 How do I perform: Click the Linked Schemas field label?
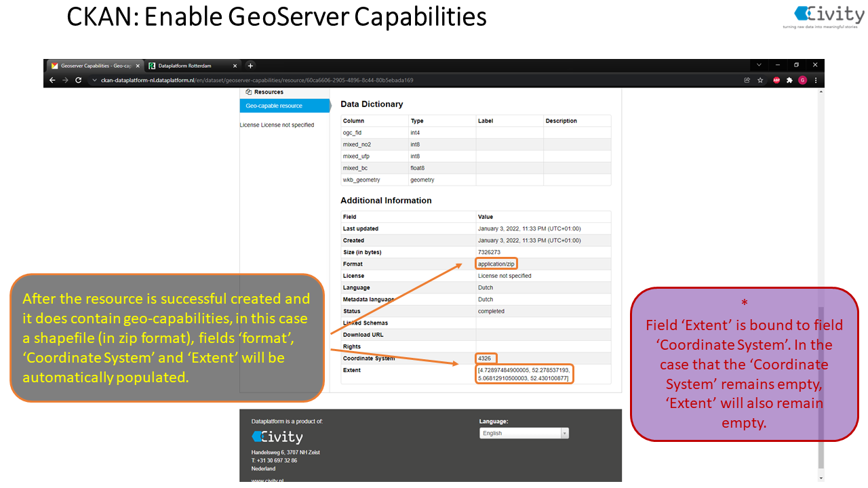click(x=366, y=323)
